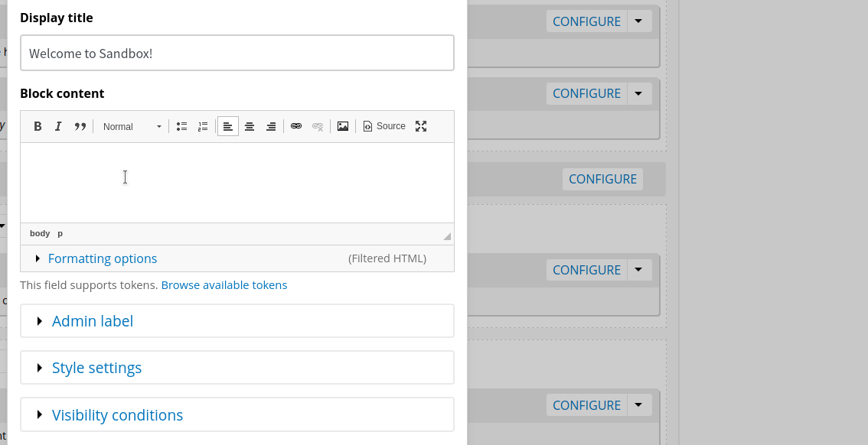Image resolution: width=868 pixels, height=445 pixels.
Task: Maximize the editor with the fullscreen icon
Action: coord(421,126)
